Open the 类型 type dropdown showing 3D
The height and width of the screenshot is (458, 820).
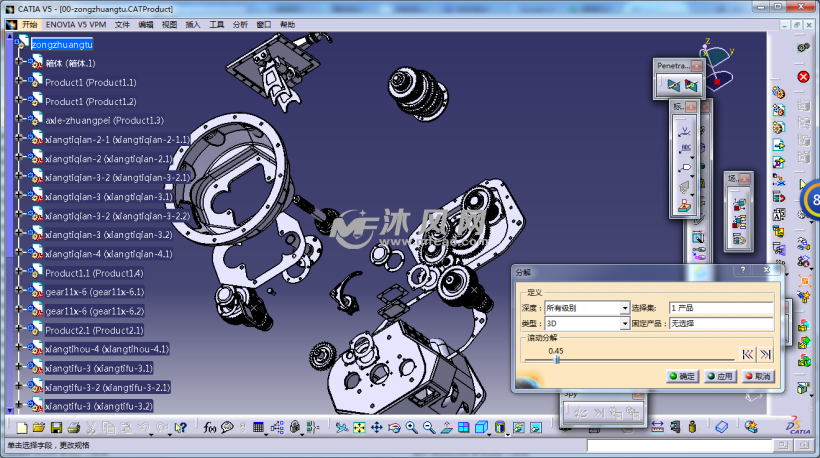624,324
